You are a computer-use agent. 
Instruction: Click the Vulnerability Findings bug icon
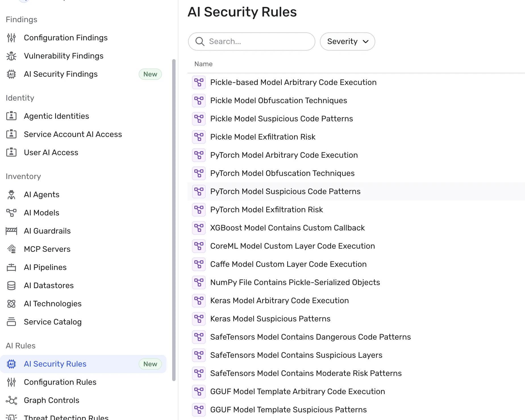click(x=11, y=56)
